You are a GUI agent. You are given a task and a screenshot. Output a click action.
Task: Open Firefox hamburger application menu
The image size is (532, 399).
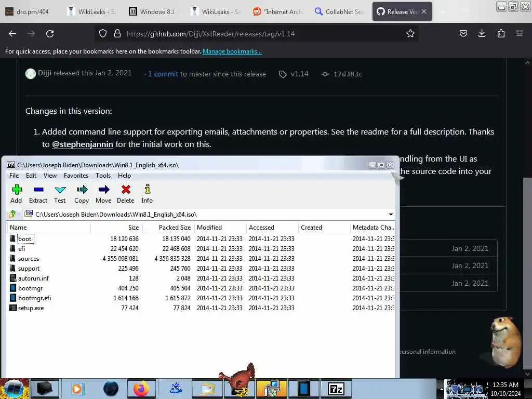pyautogui.click(x=520, y=33)
